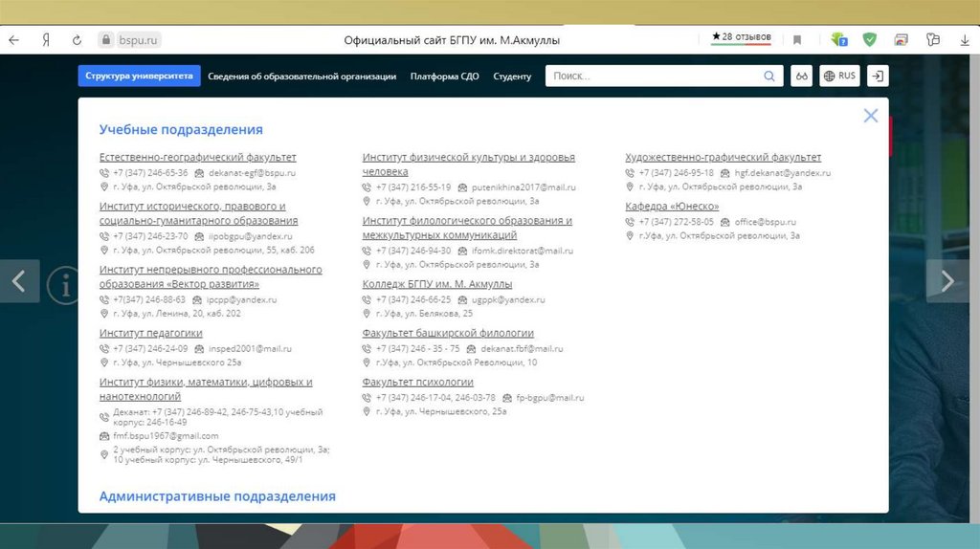Open Сведения об образовательной организации menu
Image resolution: width=980 pixels, height=549 pixels.
coord(301,77)
